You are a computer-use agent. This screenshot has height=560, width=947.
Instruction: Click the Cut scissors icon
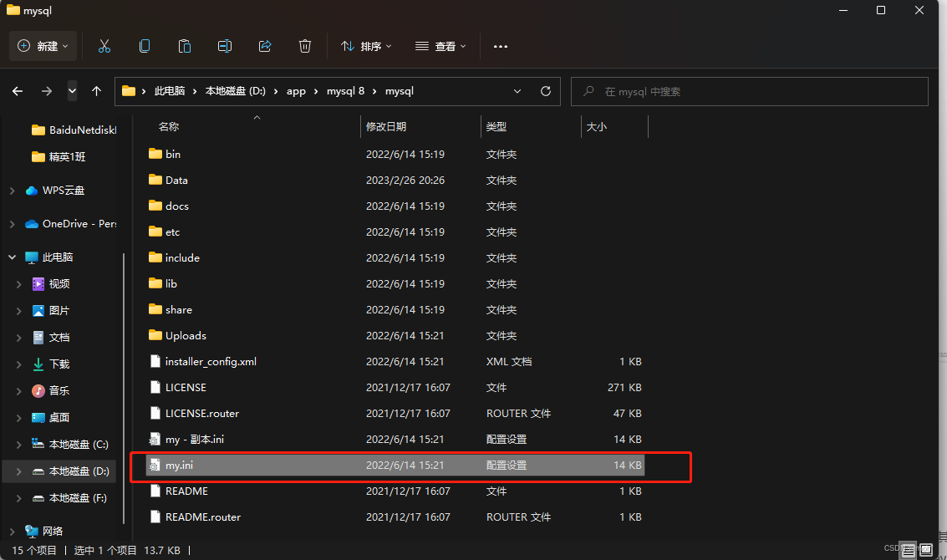pyautogui.click(x=104, y=46)
